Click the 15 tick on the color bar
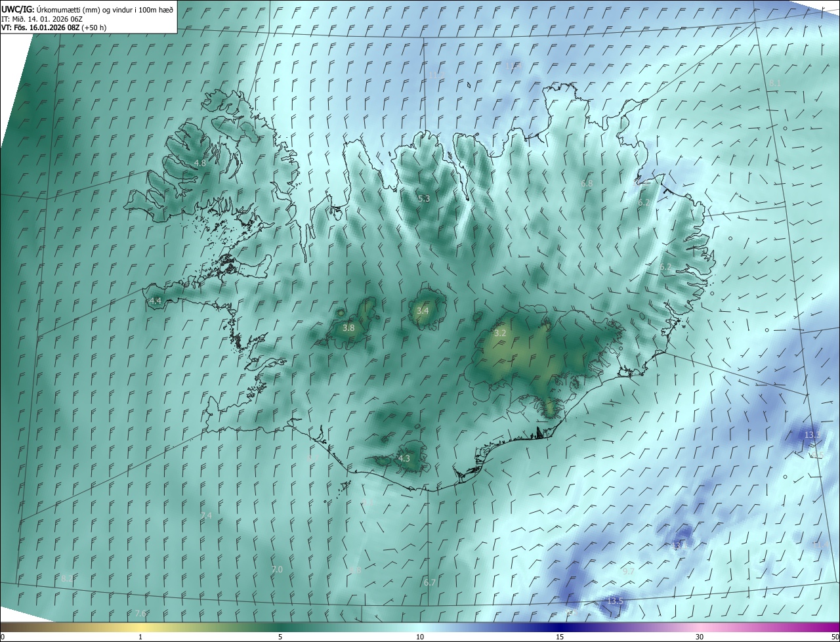This screenshot has height=642, width=840. tap(560, 637)
